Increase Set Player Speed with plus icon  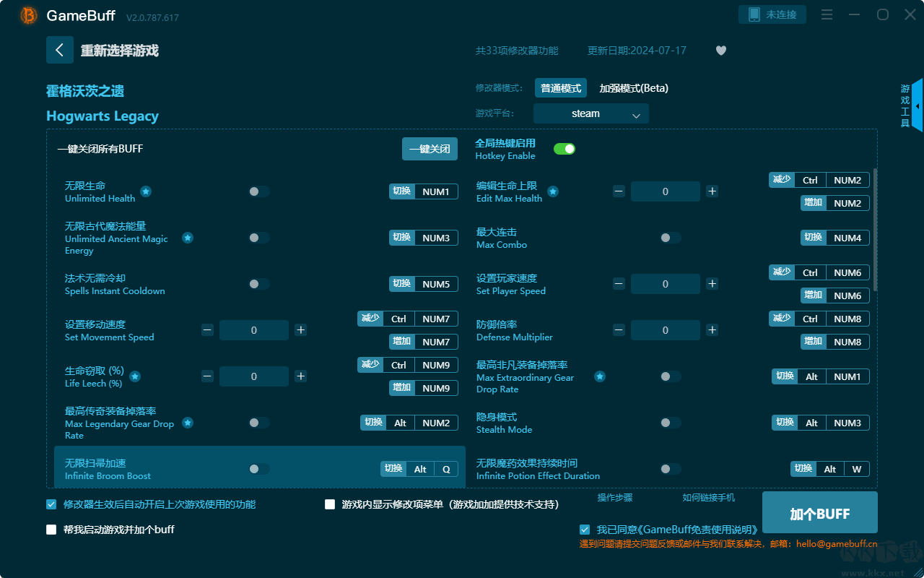pos(712,284)
